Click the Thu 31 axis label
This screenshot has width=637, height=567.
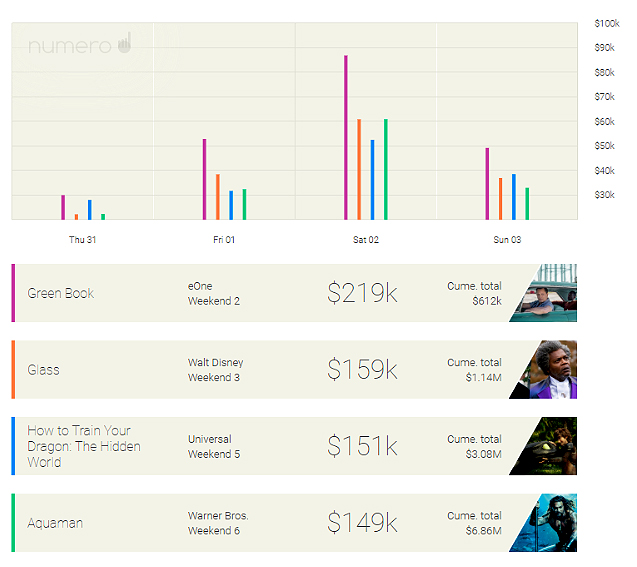coord(82,240)
